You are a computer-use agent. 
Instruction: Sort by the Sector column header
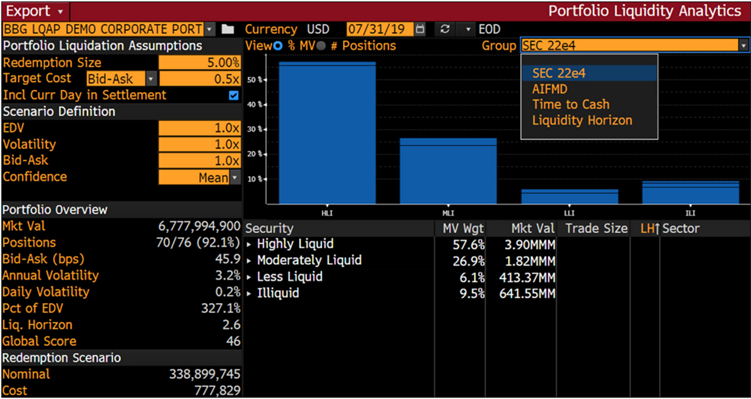click(705, 228)
